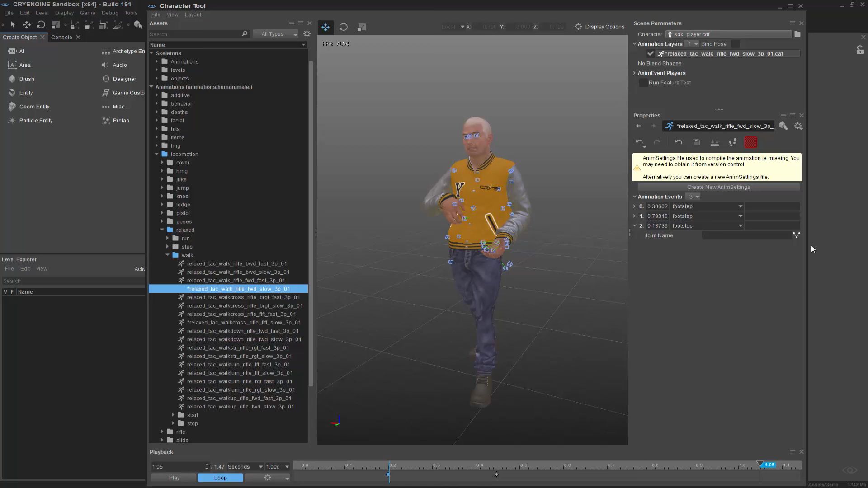The width and height of the screenshot is (868, 488).
Task: Browse for character file folder icon
Action: click(x=797, y=34)
